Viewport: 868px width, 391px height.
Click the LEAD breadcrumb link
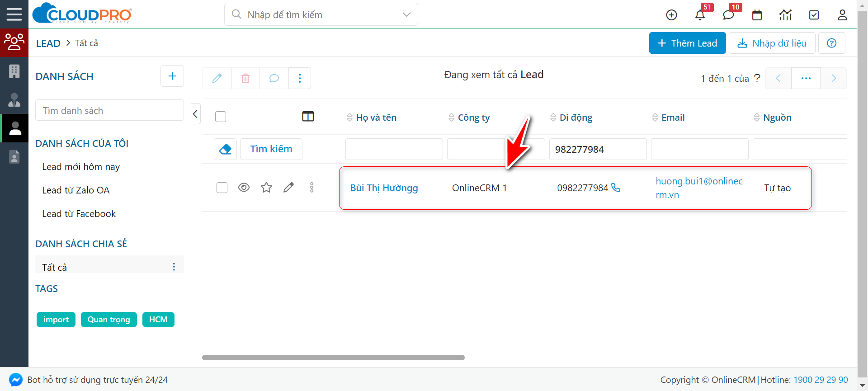click(x=48, y=43)
